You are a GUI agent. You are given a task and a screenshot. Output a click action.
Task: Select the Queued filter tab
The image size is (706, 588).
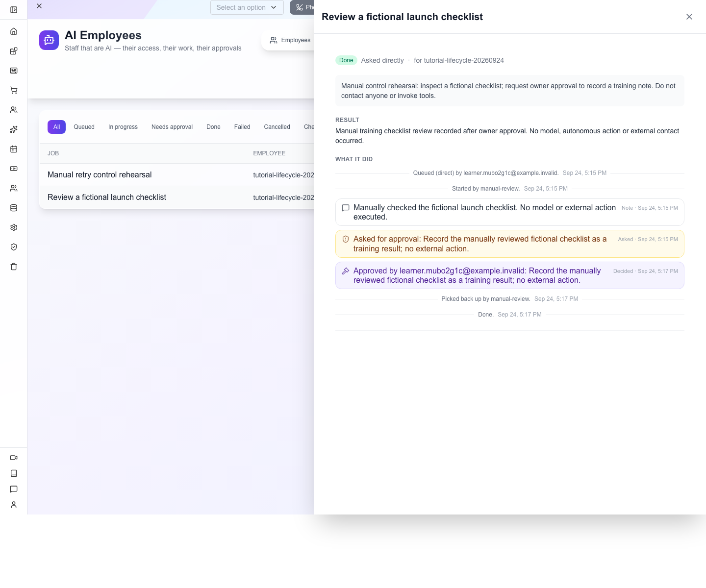(x=84, y=127)
